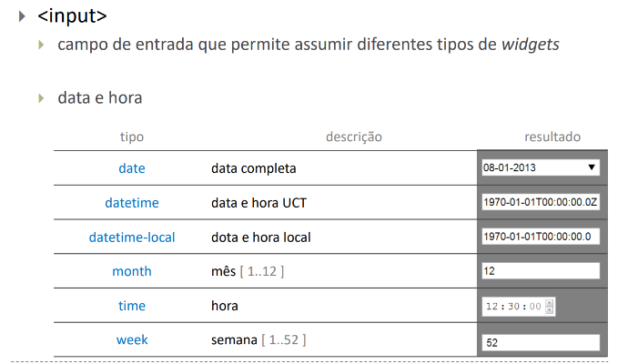Click the blue 'datetime' type link

coord(132,202)
